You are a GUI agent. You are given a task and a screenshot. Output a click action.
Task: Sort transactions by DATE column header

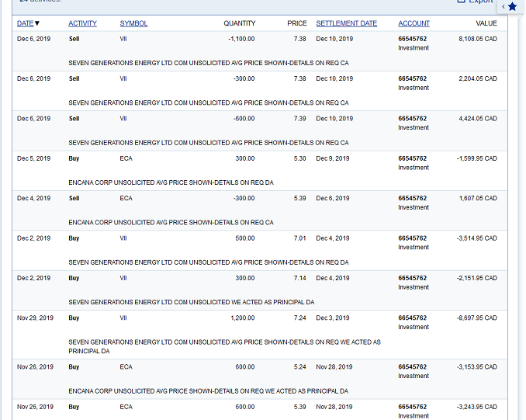(x=25, y=23)
